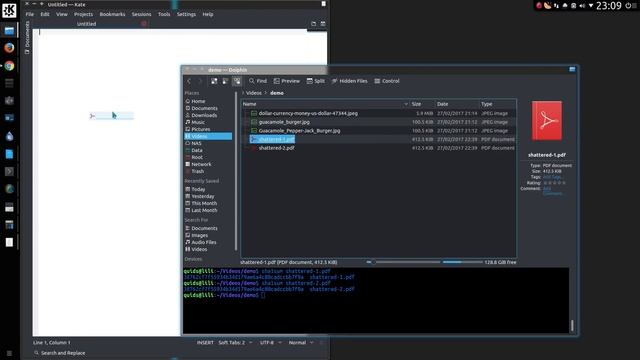The height and width of the screenshot is (360, 640).
Task: Open the Edit menu in Kate
Action: point(45,14)
